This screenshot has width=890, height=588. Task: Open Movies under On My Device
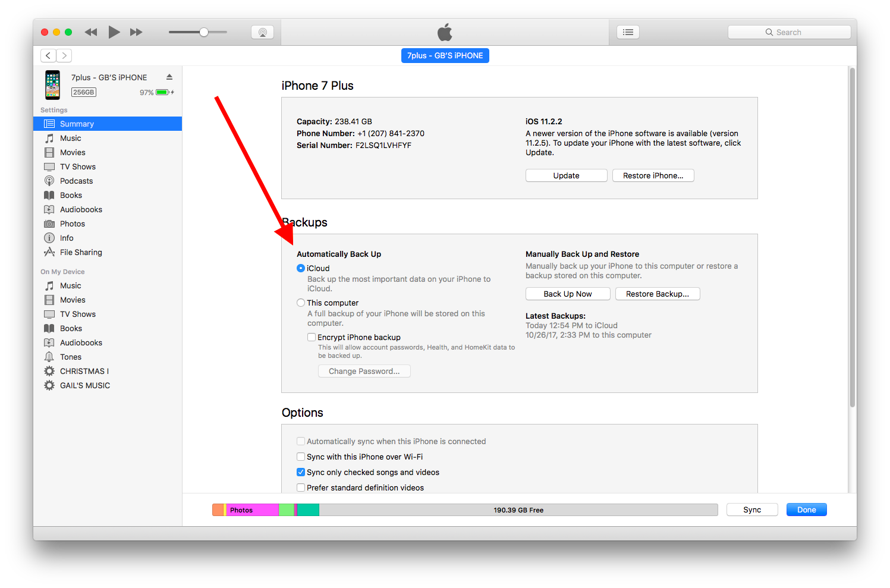coord(108,300)
